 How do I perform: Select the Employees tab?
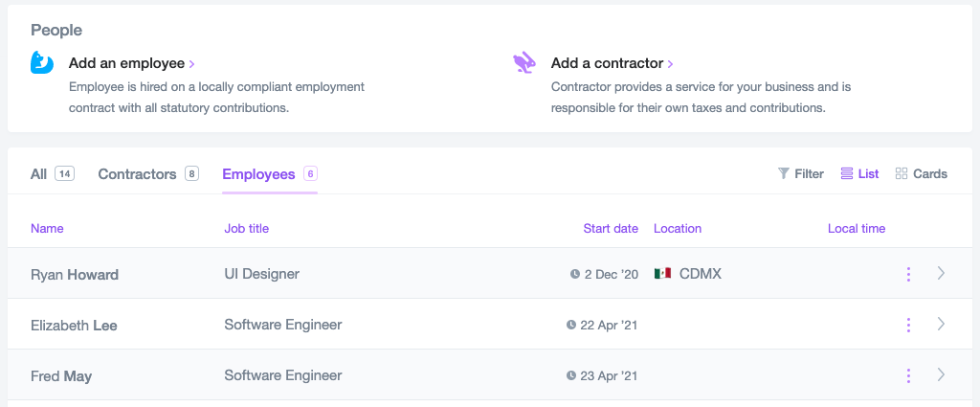point(258,174)
